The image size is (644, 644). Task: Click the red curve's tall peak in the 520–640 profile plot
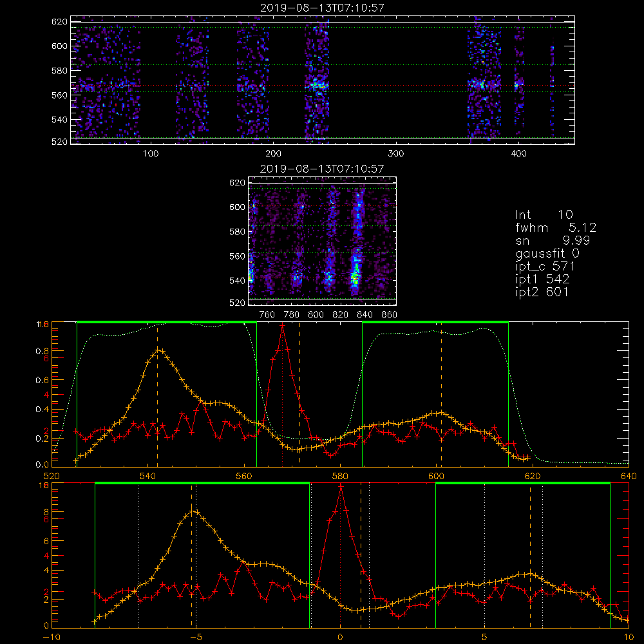pos(283,326)
